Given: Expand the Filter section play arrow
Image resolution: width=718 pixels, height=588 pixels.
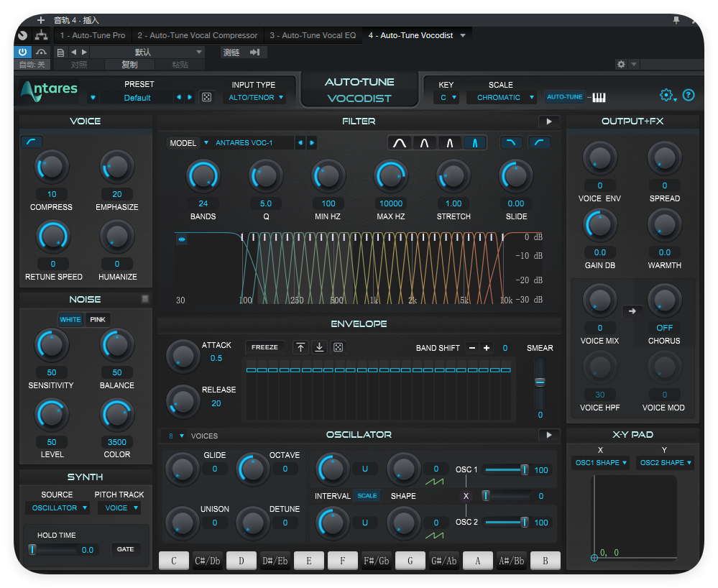Looking at the screenshot, I should 549,121.
